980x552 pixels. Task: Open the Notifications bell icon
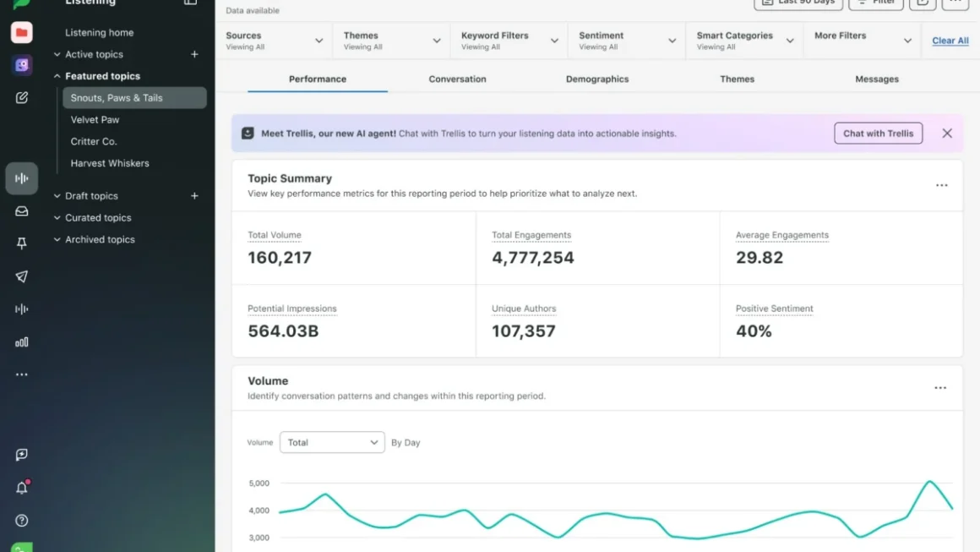(22, 488)
